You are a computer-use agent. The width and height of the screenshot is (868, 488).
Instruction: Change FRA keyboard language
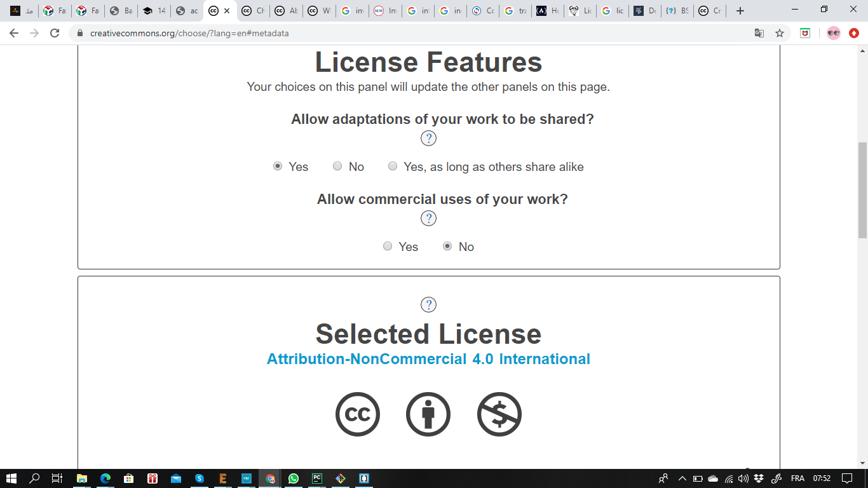tap(797, 478)
